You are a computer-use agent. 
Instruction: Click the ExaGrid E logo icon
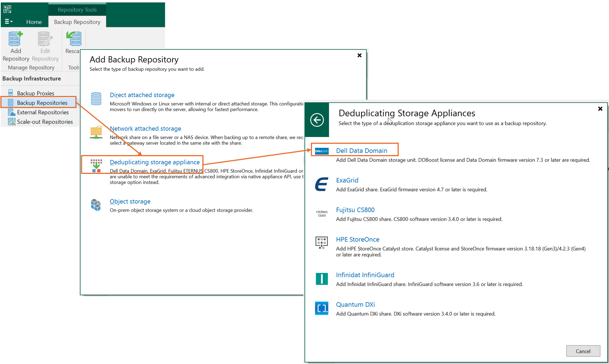(321, 184)
